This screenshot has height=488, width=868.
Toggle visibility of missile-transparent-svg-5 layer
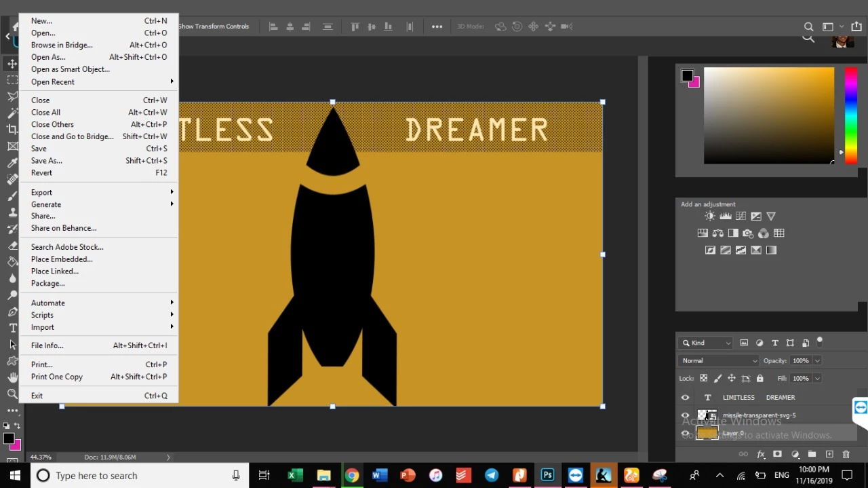(x=685, y=415)
